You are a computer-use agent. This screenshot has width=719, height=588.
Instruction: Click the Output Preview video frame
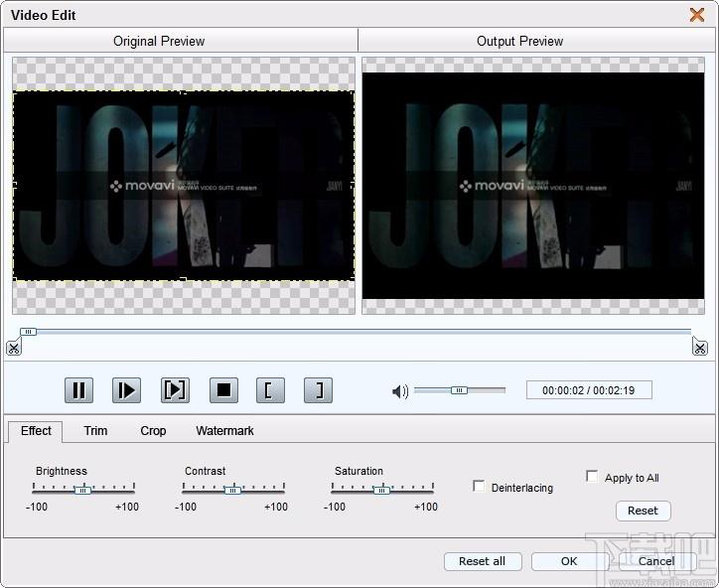[x=533, y=186]
